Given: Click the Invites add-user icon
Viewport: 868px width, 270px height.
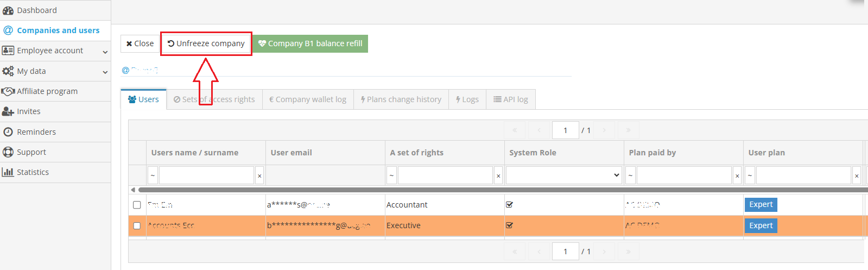Looking at the screenshot, I should [8, 111].
